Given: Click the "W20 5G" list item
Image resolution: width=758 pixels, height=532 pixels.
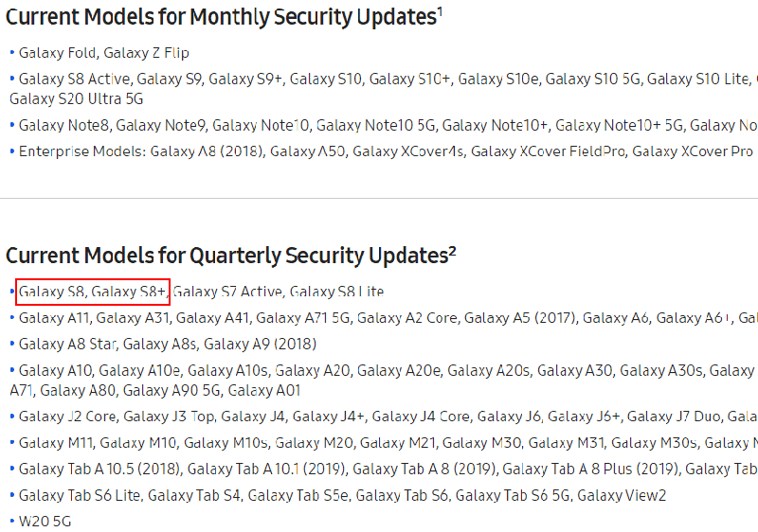Looking at the screenshot, I should 45,522.
